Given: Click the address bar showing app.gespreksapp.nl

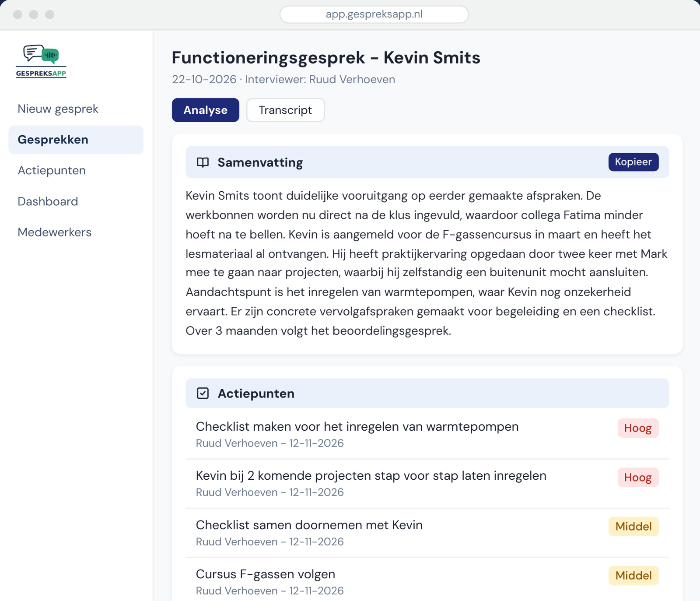Looking at the screenshot, I should (374, 14).
